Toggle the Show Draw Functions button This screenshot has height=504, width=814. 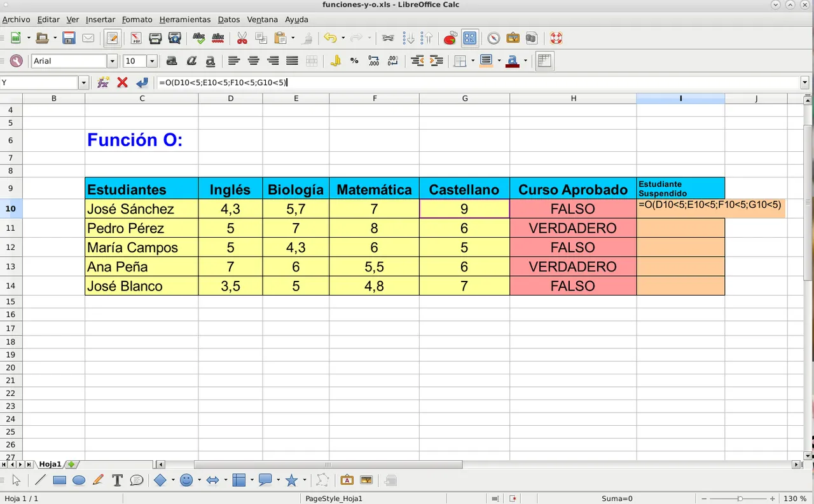[469, 38]
